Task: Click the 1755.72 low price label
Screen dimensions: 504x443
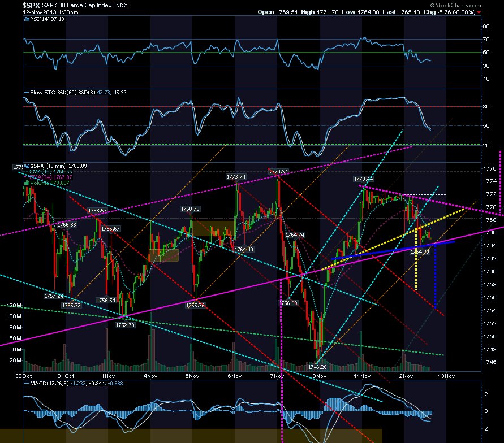Action: (x=71, y=305)
